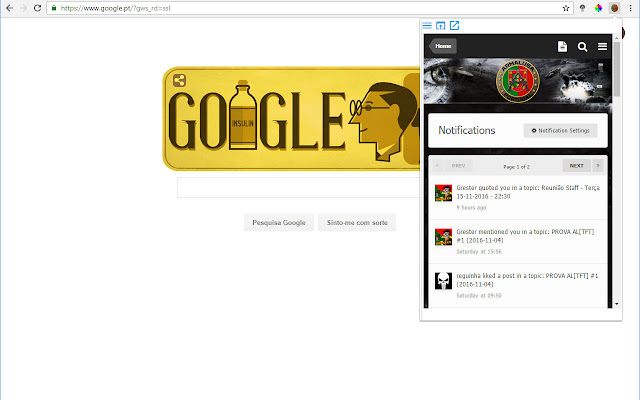Click the browser forward arrow
The height and width of the screenshot is (400, 640).
23,8
